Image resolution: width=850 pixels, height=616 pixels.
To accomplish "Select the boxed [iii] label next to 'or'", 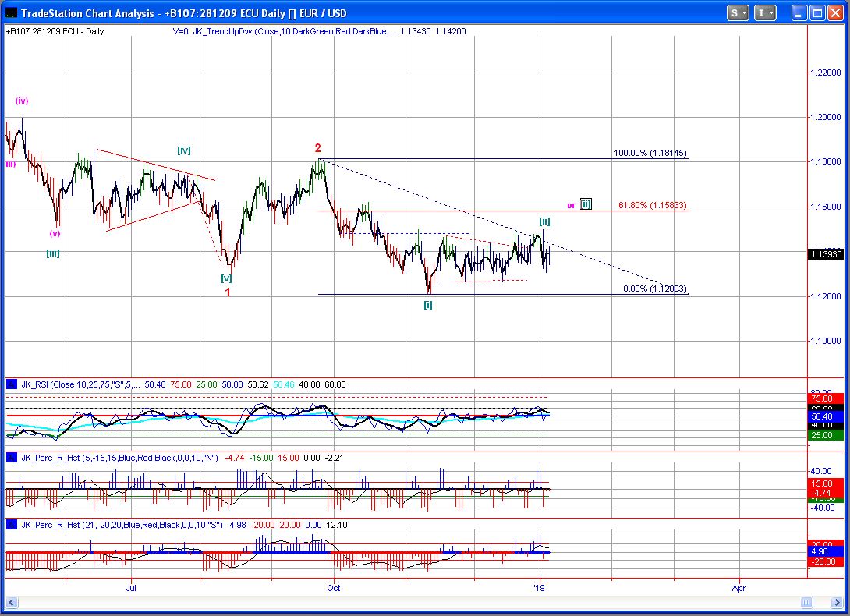I will coord(586,204).
